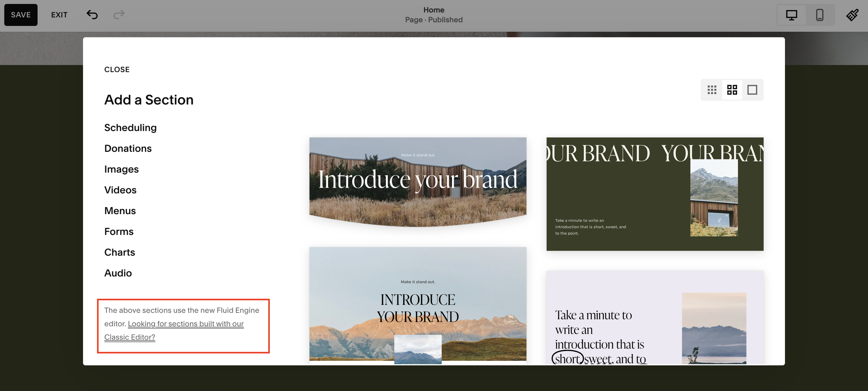
Task: Select the Images section category
Action: pyautogui.click(x=122, y=169)
